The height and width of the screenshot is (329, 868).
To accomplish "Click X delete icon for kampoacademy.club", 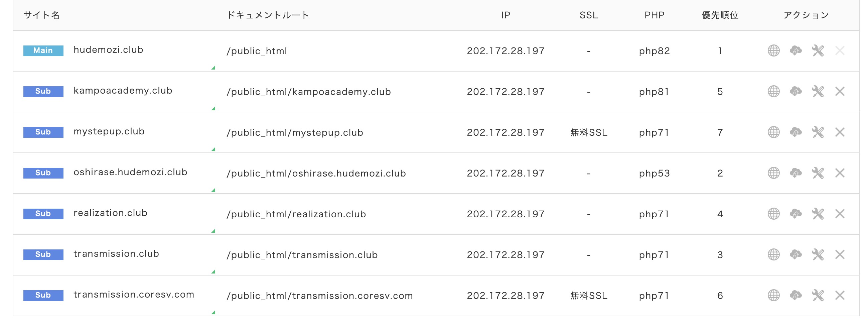I will coord(840,91).
